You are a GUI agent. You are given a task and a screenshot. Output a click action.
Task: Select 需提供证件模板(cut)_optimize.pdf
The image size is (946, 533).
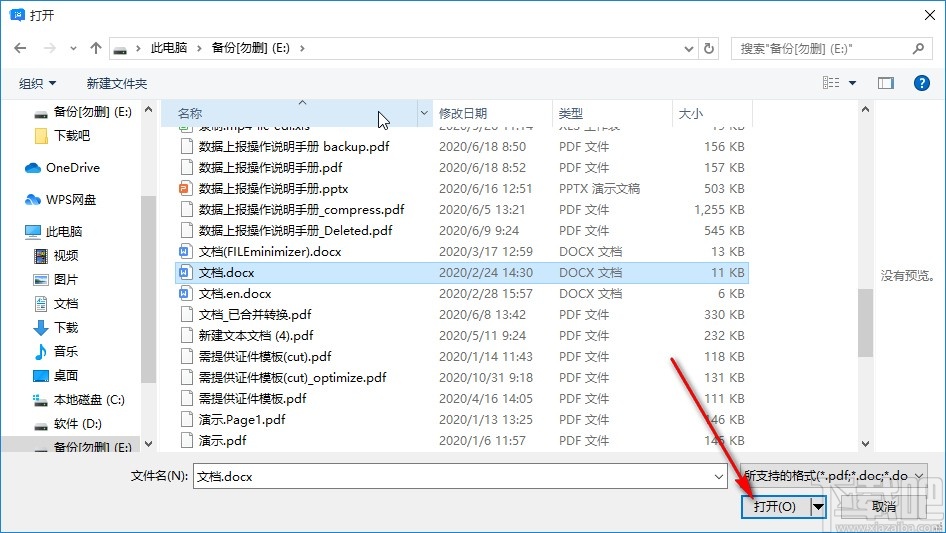click(x=292, y=378)
